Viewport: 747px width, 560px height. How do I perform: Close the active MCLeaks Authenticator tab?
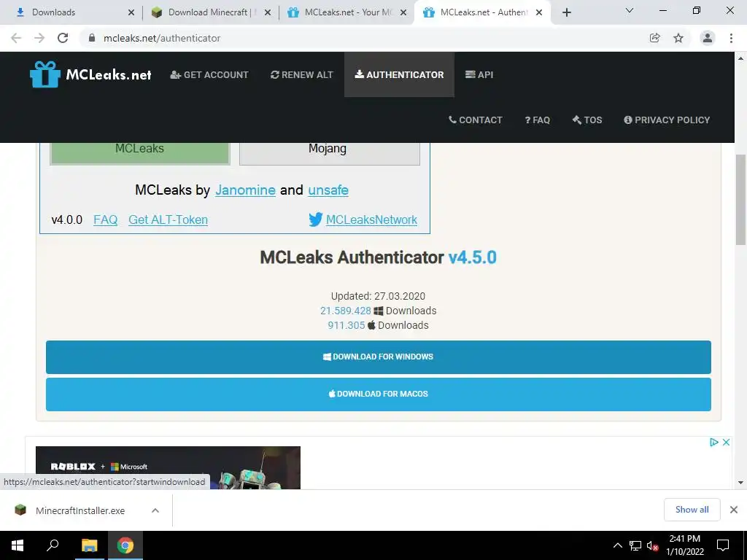pos(539,12)
